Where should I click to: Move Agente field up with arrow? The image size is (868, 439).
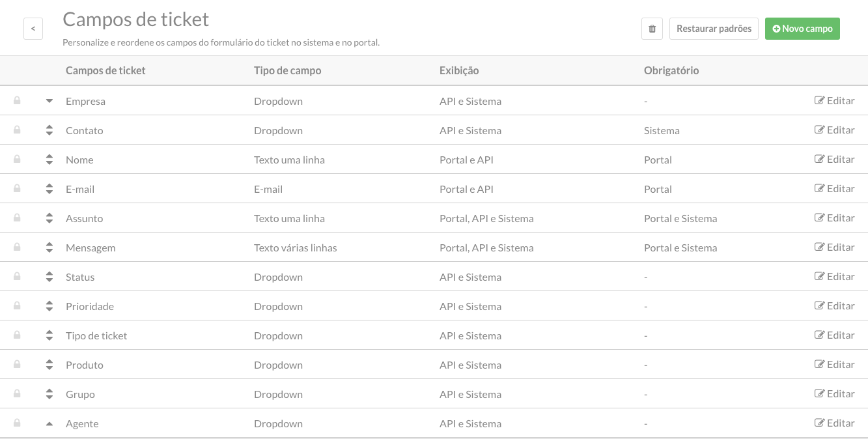[x=49, y=423]
